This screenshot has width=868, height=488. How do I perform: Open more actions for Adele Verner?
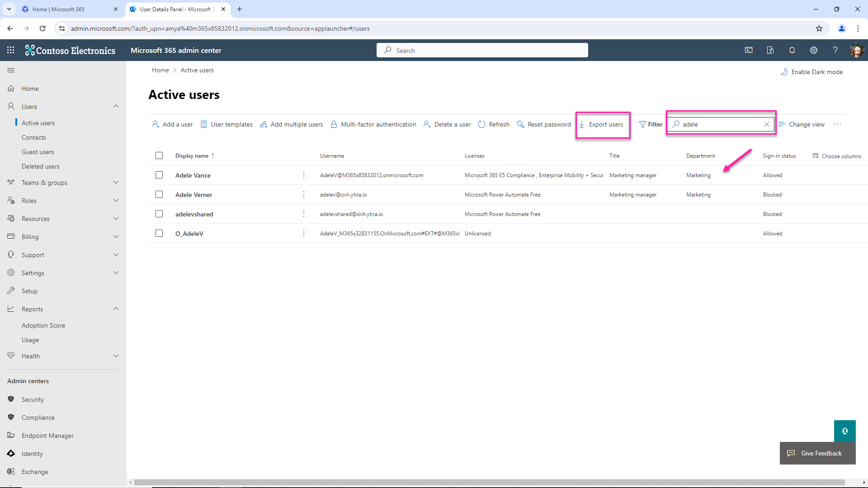pos(304,194)
